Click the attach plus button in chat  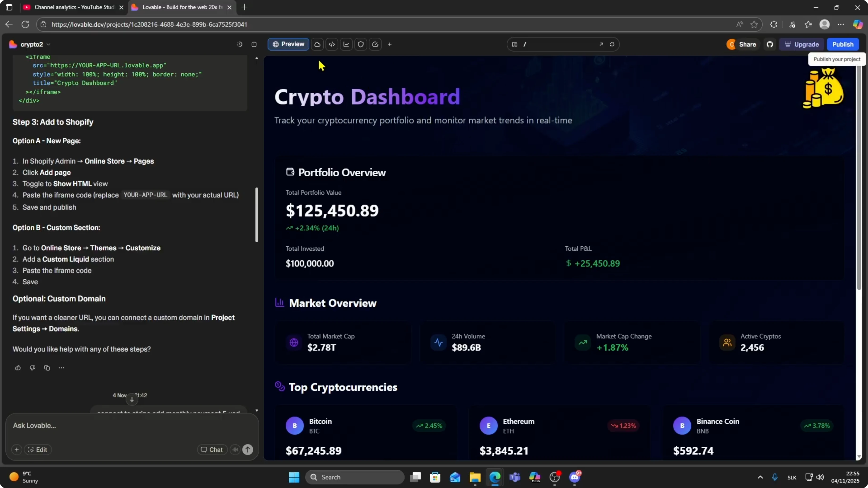pos(17,450)
